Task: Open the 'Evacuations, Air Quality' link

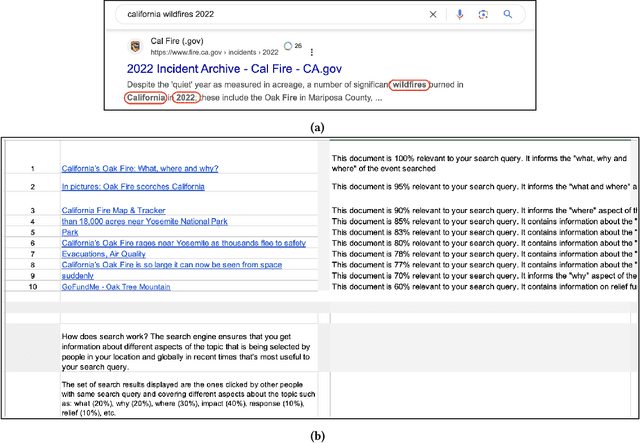Action: [106, 254]
